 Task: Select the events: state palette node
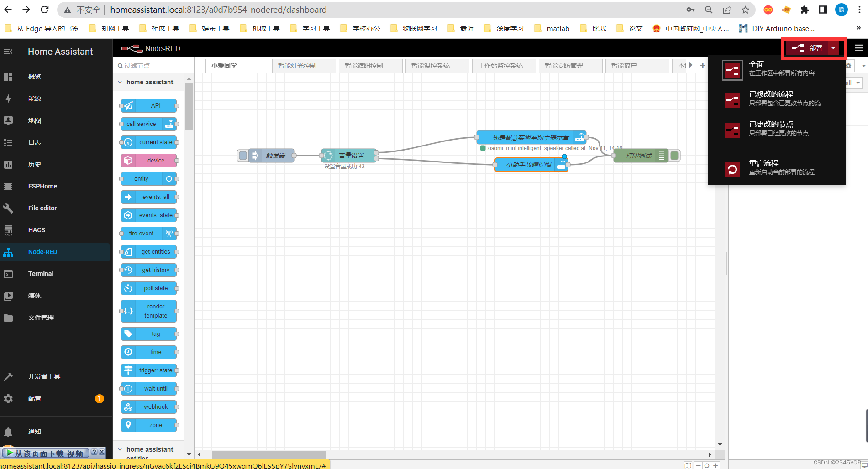pos(149,215)
